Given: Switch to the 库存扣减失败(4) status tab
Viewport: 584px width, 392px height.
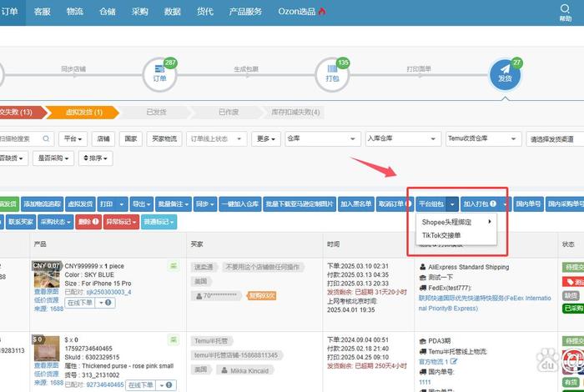Looking at the screenshot, I should 295,112.
